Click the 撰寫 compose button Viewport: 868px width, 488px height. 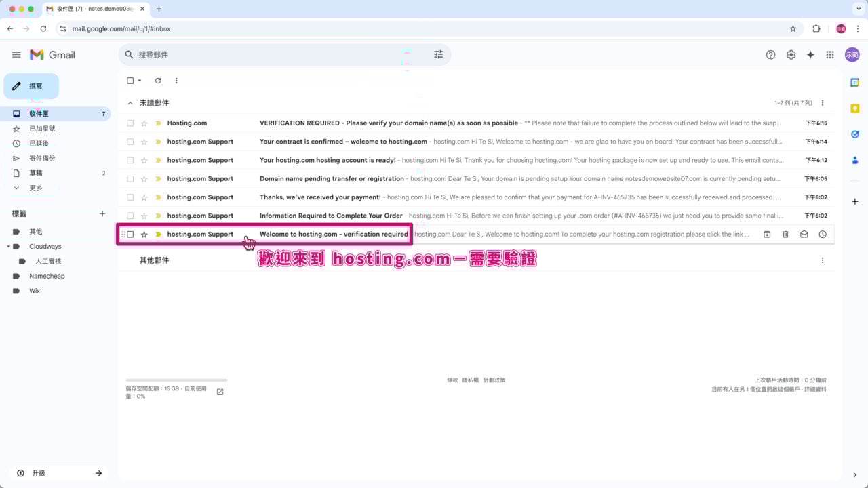pos(32,85)
